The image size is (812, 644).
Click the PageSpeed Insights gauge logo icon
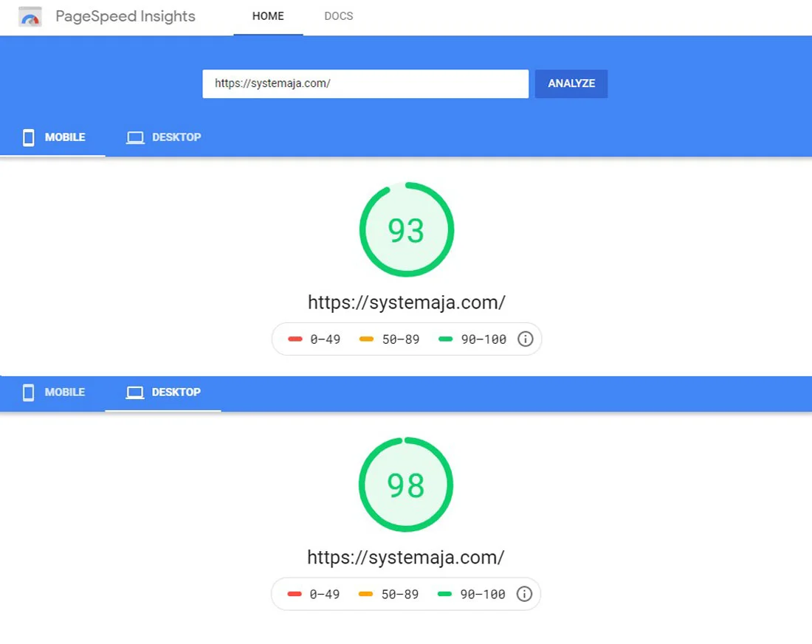pyautogui.click(x=30, y=15)
